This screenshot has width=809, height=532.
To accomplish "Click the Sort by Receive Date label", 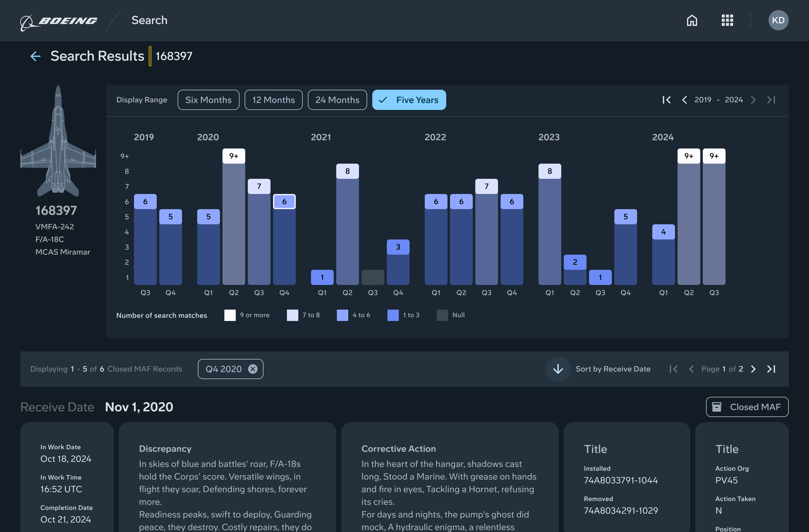I will click(x=613, y=369).
